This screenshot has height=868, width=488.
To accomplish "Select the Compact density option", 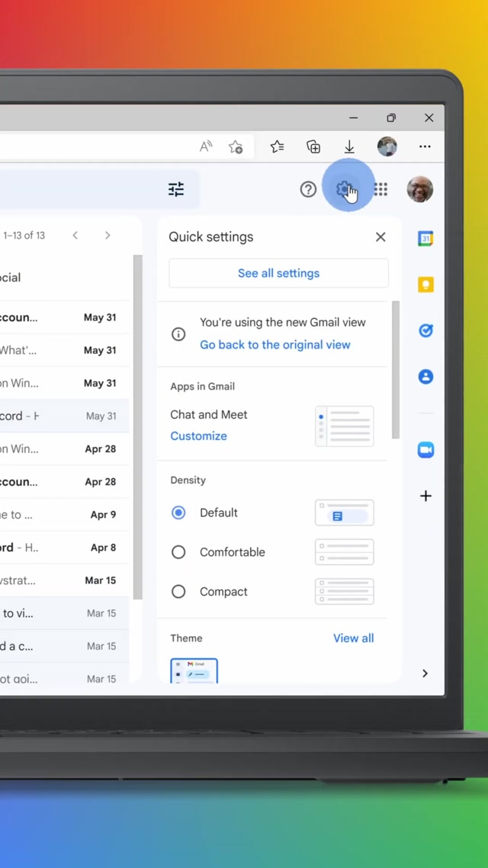I will (x=178, y=592).
